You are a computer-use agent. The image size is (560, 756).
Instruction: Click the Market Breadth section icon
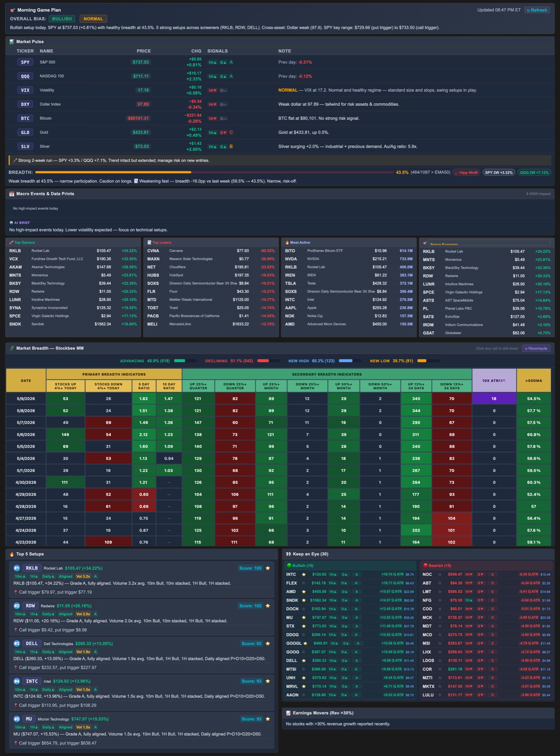tap(12, 348)
